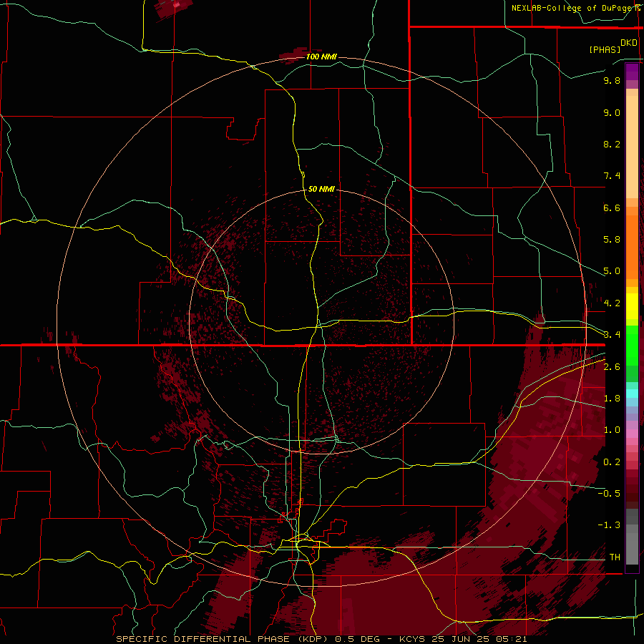The image size is (644, 644).
Task: Pick the peach color-bar segment near 8.2
Action: (632, 147)
